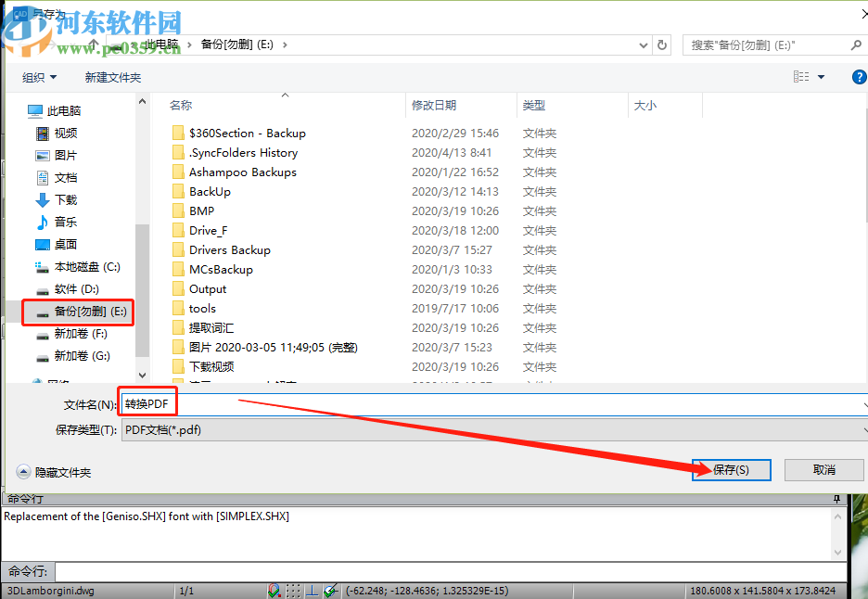
Task: Expand the view options dropdown arrow
Action: pos(821,77)
